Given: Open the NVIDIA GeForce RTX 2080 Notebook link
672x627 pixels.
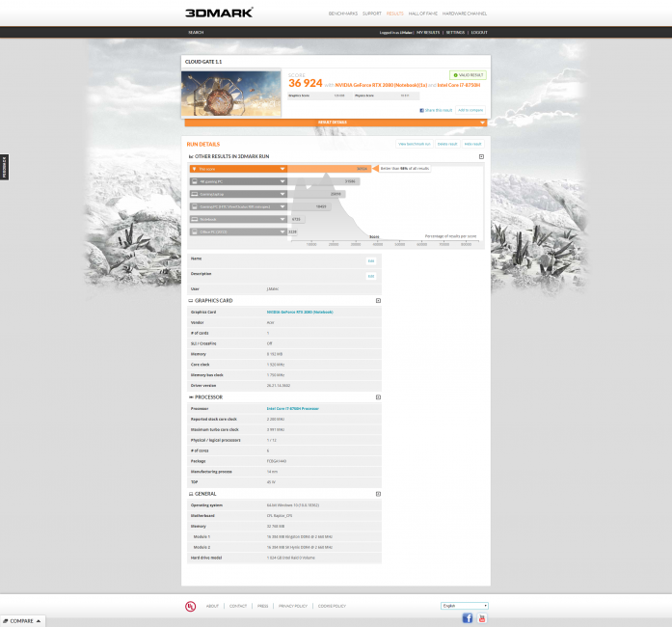Looking at the screenshot, I should (x=300, y=313).
